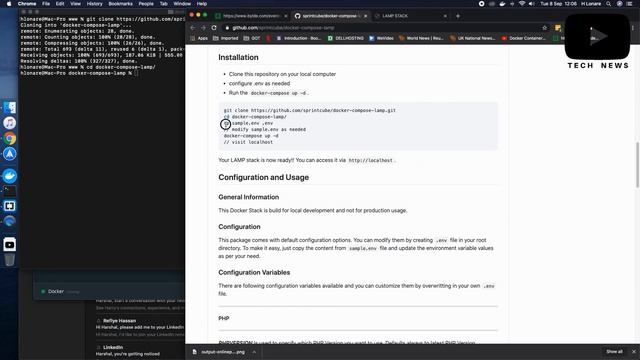Open the Introduction - Boo... bookmark
The width and height of the screenshot is (640, 360).
click(x=299, y=38)
